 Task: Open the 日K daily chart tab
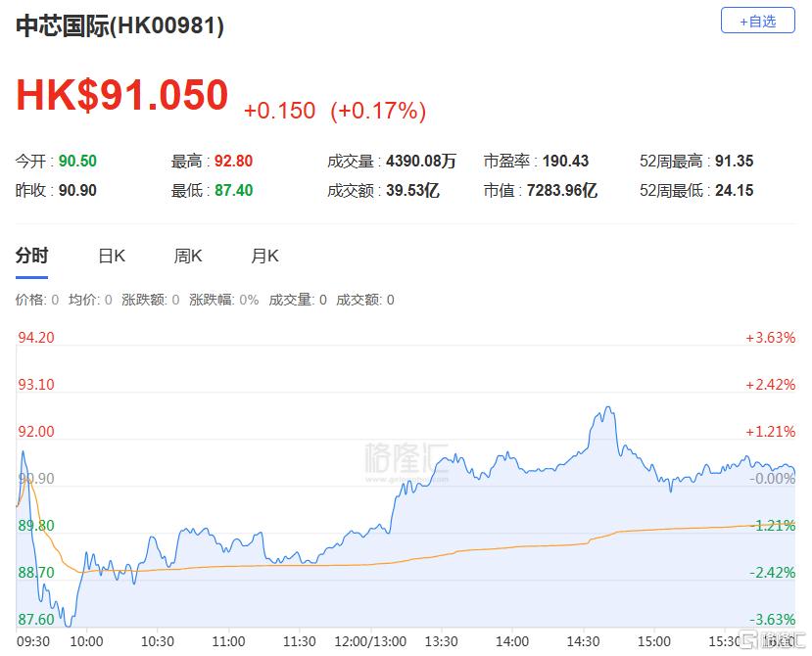click(x=112, y=256)
